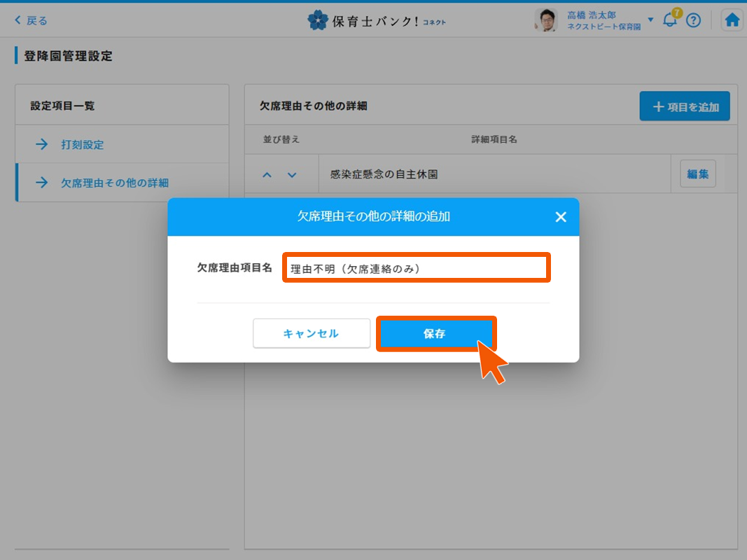Open help via the question mark icon
This screenshot has width=747, height=560.
[x=693, y=20]
